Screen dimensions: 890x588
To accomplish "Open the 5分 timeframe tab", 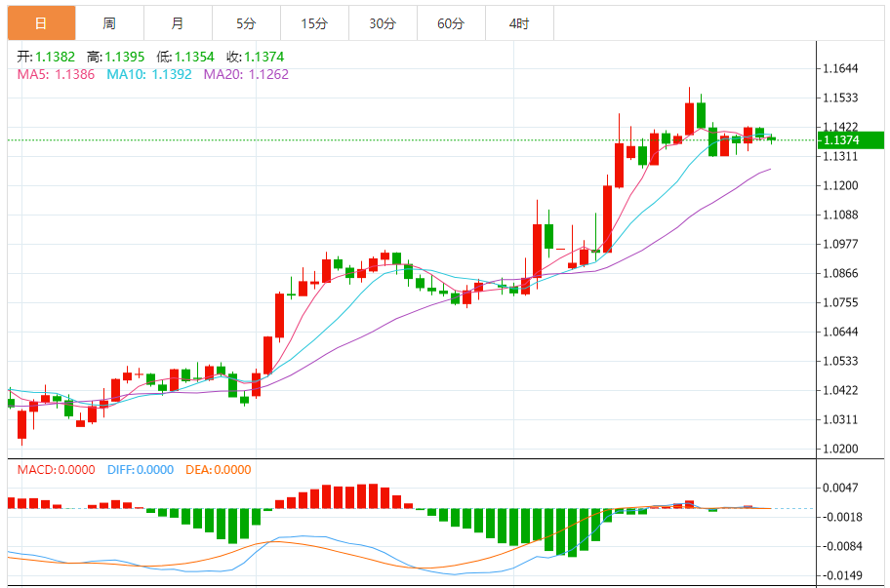I will (x=246, y=23).
